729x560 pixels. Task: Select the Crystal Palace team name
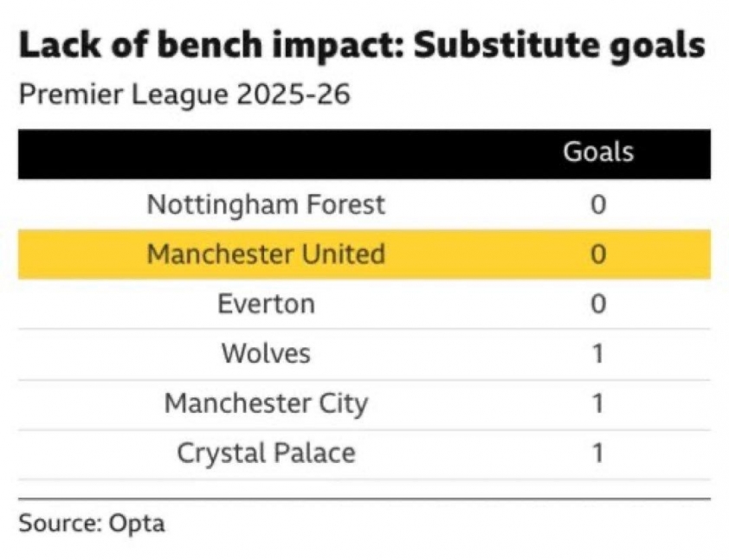(266, 453)
